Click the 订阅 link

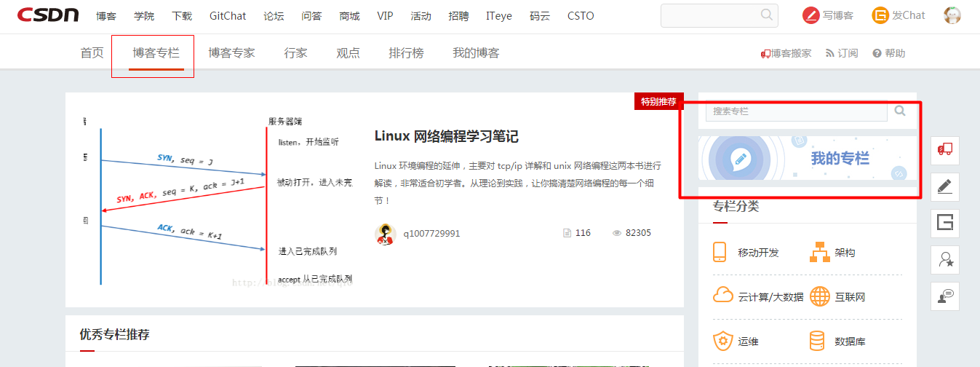click(x=848, y=53)
